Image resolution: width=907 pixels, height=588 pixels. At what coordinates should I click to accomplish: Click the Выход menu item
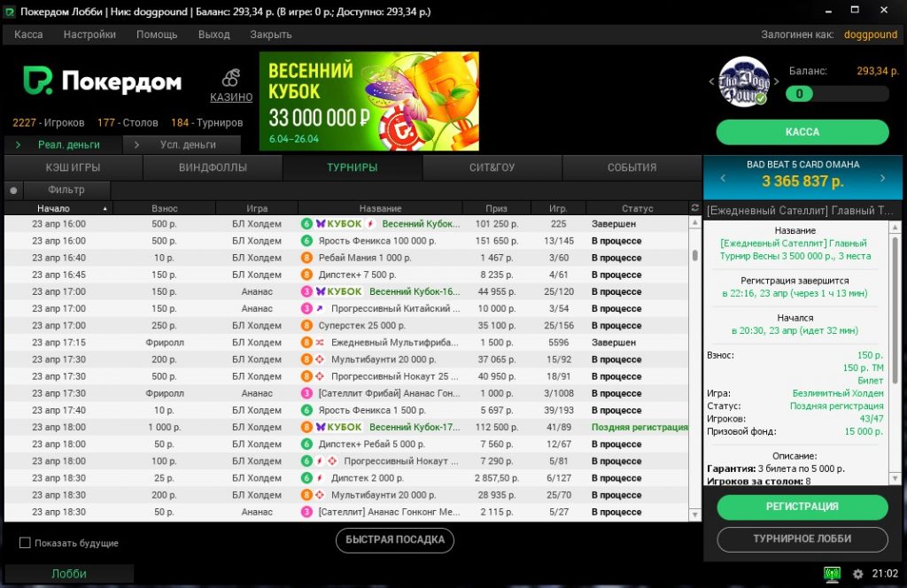[x=214, y=35]
